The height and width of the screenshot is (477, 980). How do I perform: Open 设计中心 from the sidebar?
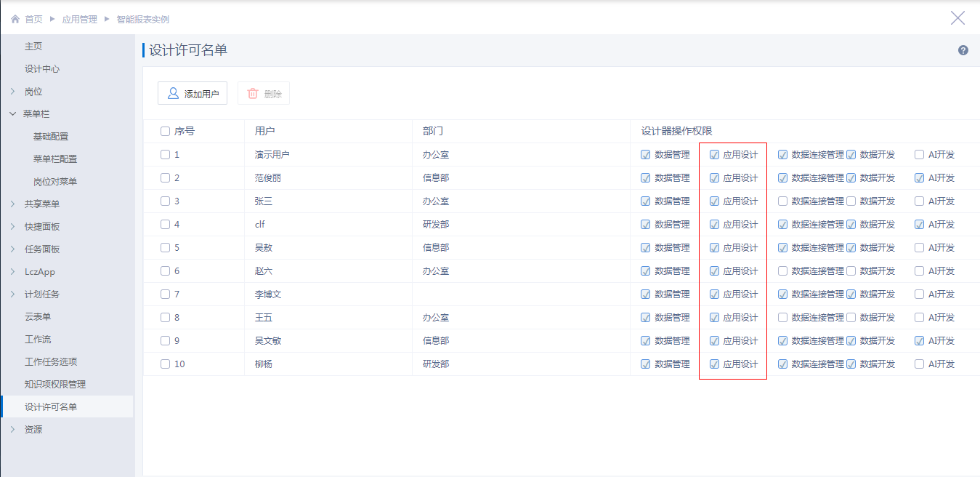tap(42, 69)
